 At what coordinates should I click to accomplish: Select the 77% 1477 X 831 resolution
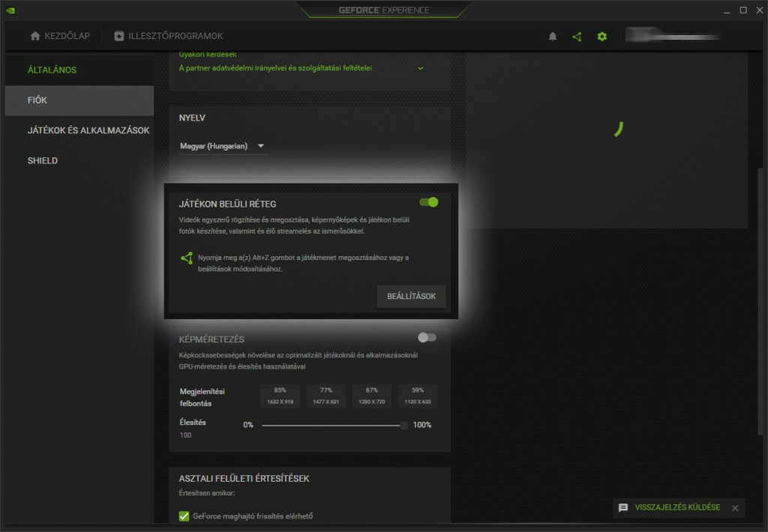click(326, 396)
